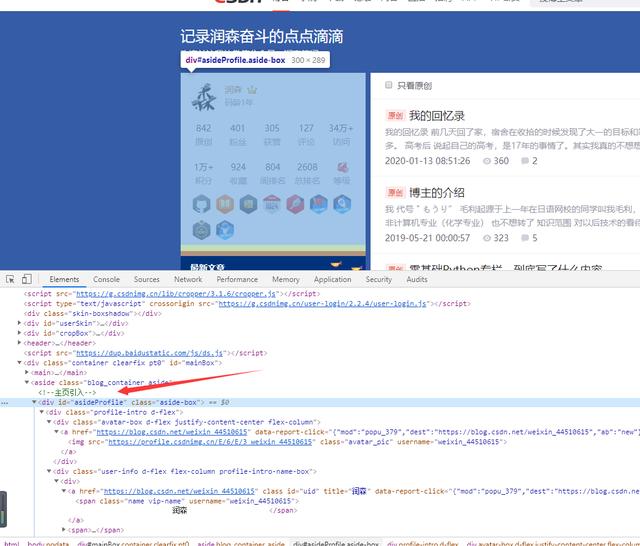Click html in the breadcrumb bar
Image resolution: width=640 pixels, height=546 pixels.
(x=11, y=543)
